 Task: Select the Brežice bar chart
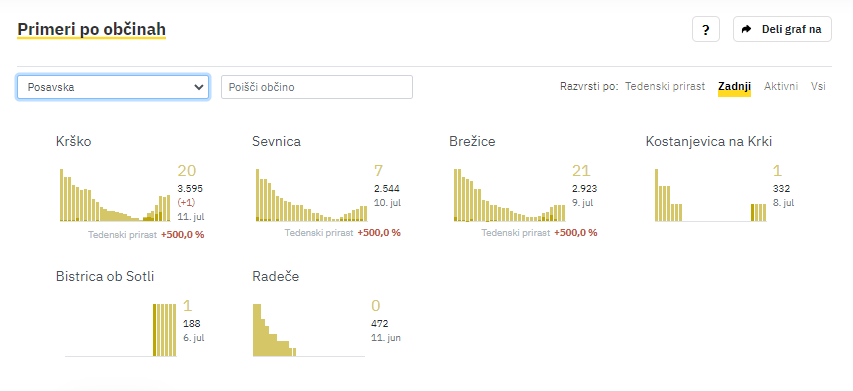pos(509,195)
